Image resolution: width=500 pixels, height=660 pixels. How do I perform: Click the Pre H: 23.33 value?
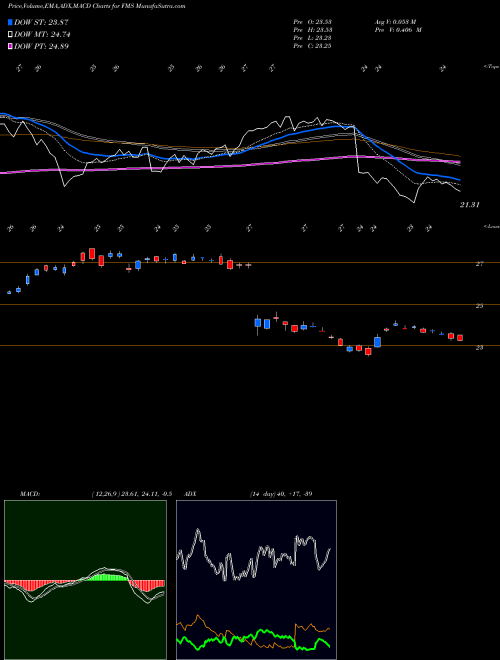312,30
